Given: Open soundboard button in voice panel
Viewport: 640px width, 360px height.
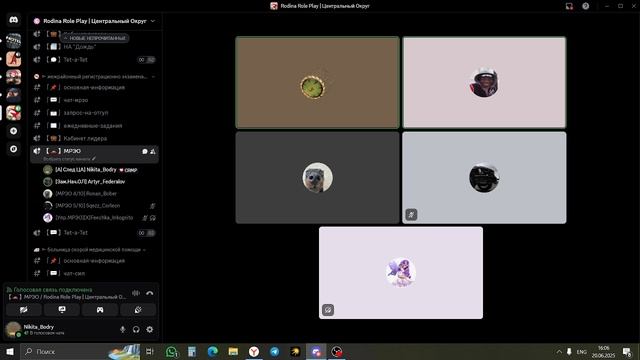Looking at the screenshot, I should coord(138,310).
